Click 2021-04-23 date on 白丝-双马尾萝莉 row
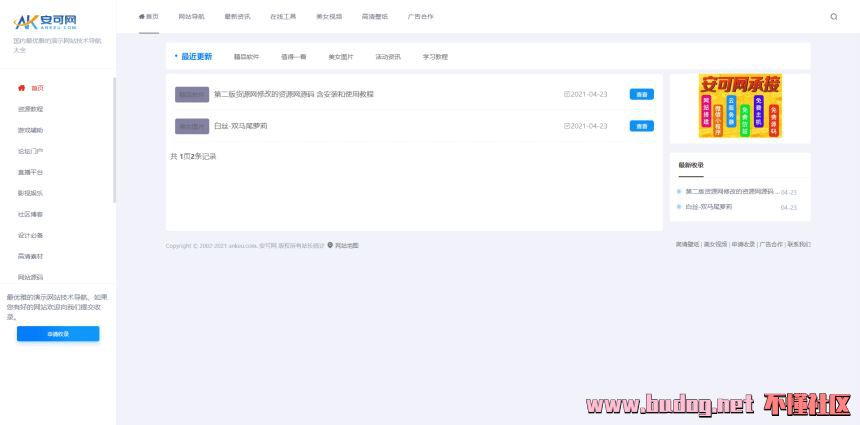Image resolution: width=860 pixels, height=425 pixels. click(586, 126)
